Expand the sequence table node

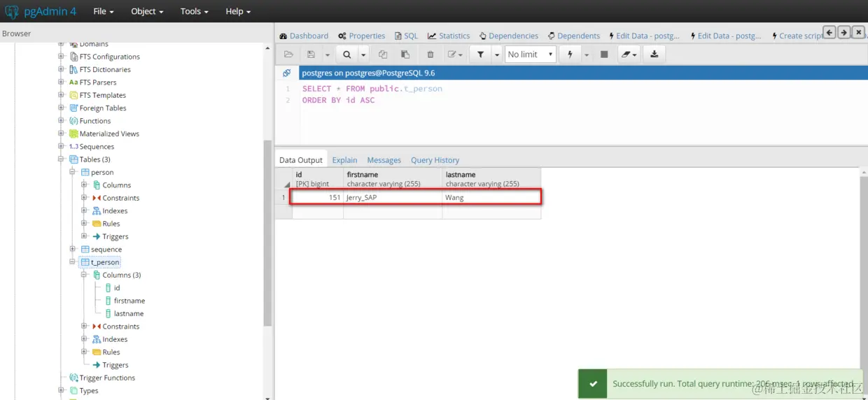click(73, 249)
